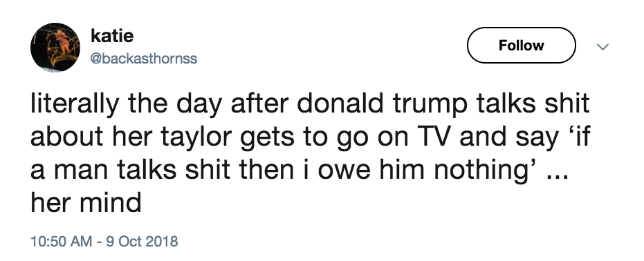Open katie's round profile avatar
This screenshot has width=644, height=261.
[x=55, y=47]
